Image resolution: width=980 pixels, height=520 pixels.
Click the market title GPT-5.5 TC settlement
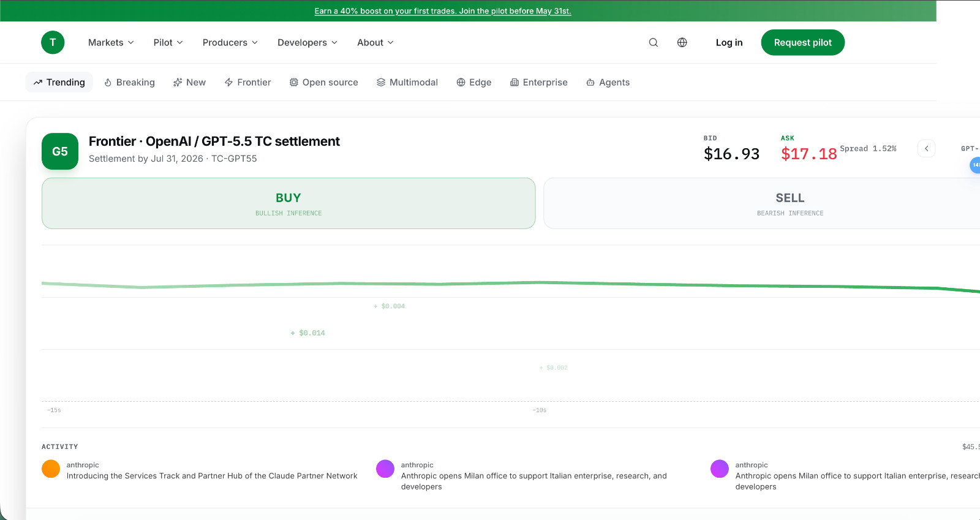click(x=214, y=141)
